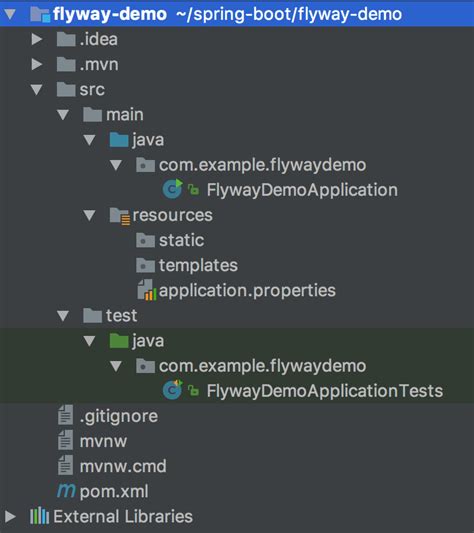Select the .gitignore file

pyautogui.click(x=108, y=416)
